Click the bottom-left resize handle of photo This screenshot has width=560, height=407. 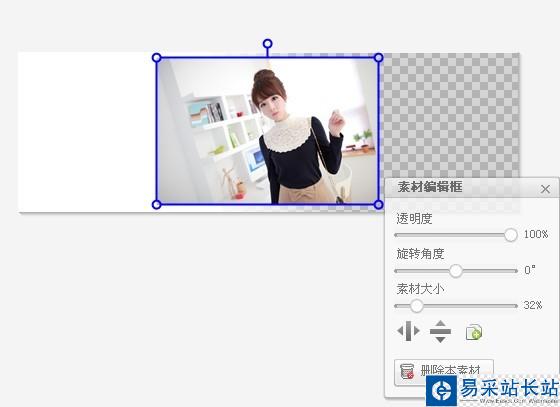pos(156,205)
